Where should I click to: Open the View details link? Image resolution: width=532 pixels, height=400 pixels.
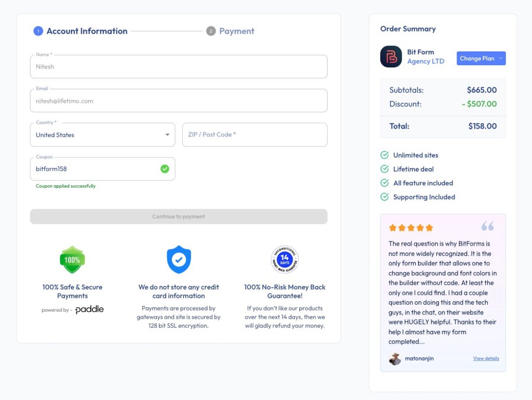point(486,359)
